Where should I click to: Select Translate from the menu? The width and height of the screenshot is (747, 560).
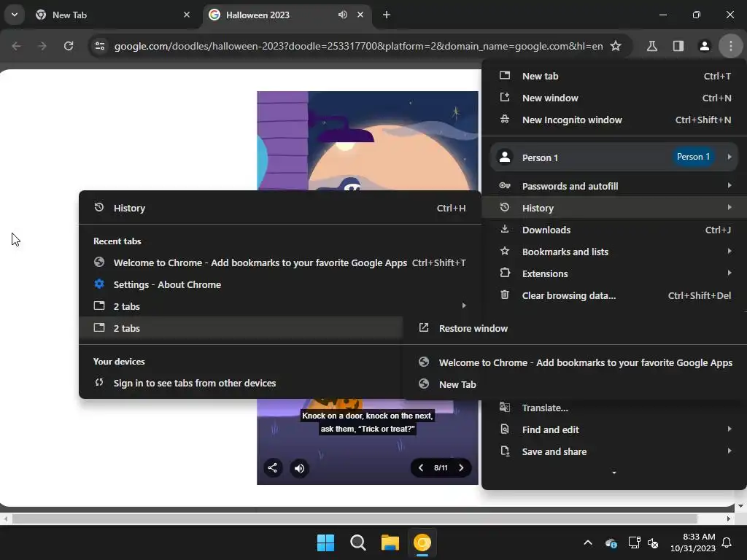pos(614,408)
